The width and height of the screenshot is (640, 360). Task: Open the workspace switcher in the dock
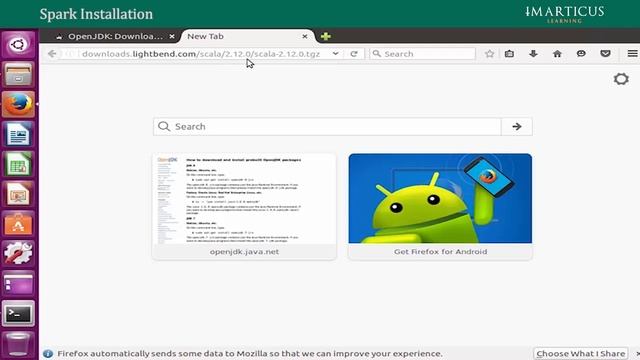(x=18, y=284)
